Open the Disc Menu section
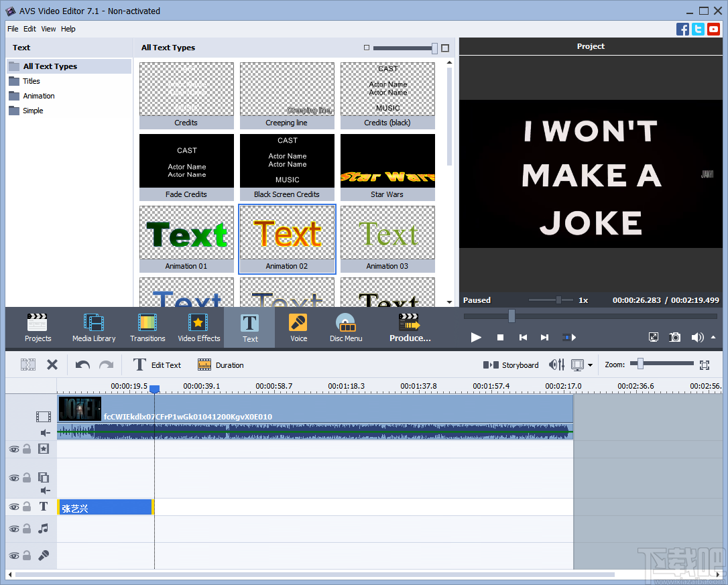Viewport: 728px width, 585px height. tap(346, 328)
